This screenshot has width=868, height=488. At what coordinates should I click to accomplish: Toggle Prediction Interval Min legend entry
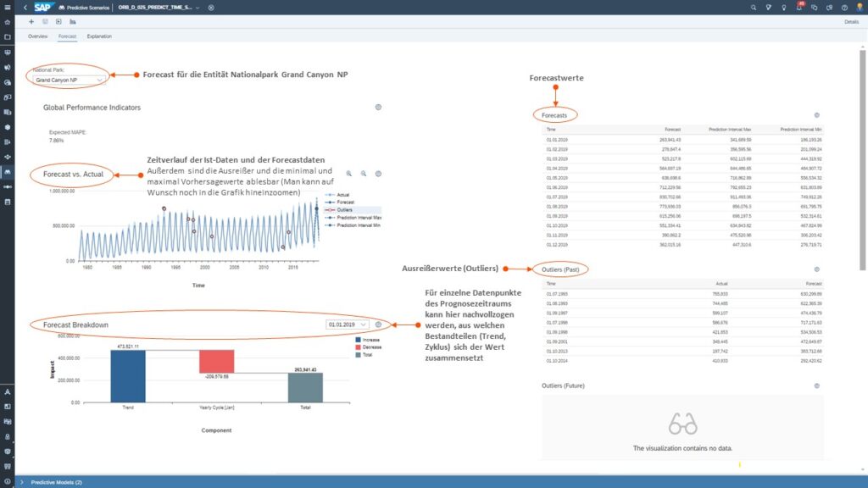point(355,226)
